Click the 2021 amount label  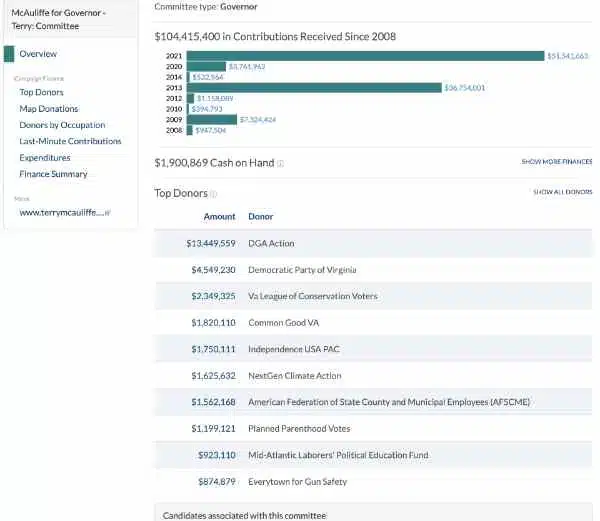coord(567,56)
